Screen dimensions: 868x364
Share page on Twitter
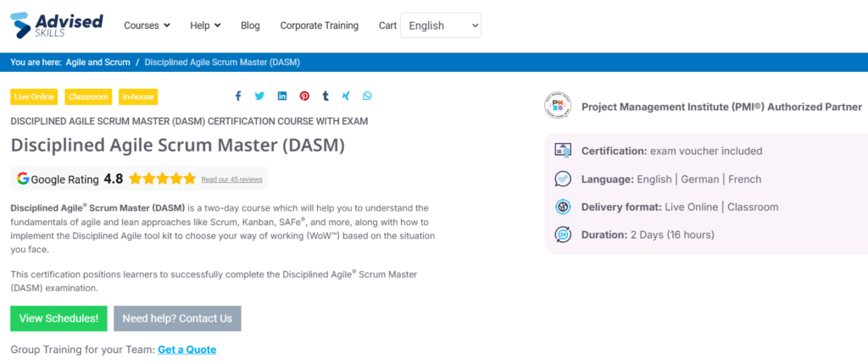click(x=259, y=97)
